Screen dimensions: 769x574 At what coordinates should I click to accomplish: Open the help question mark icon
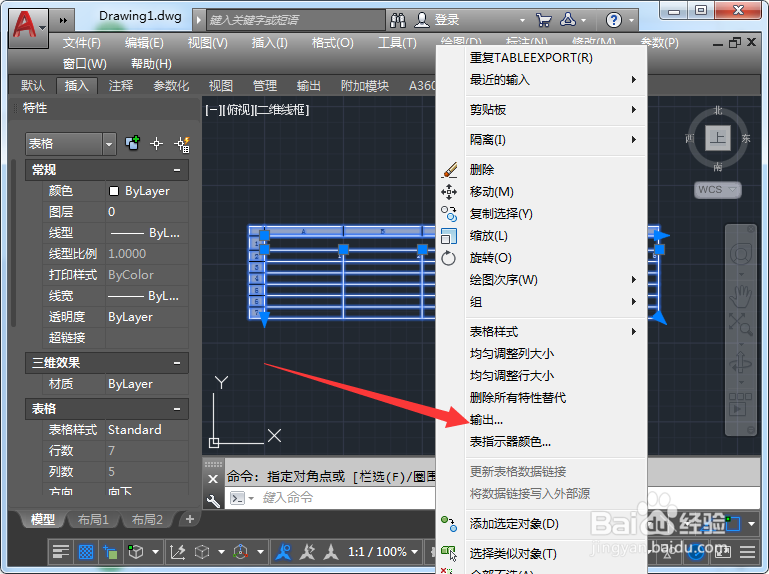tap(614, 20)
